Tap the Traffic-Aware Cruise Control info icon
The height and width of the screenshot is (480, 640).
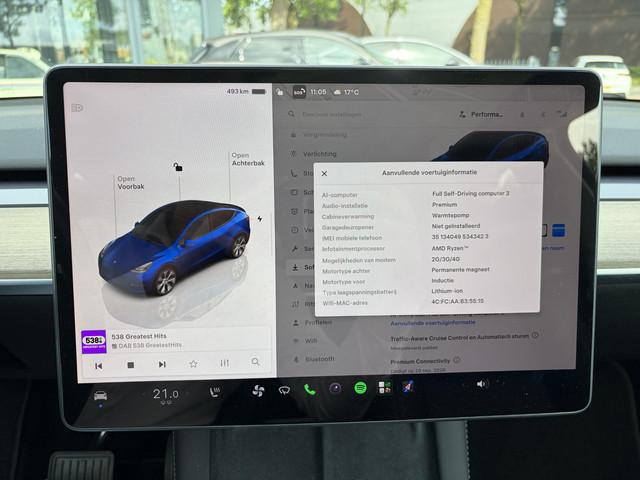coord(535,335)
